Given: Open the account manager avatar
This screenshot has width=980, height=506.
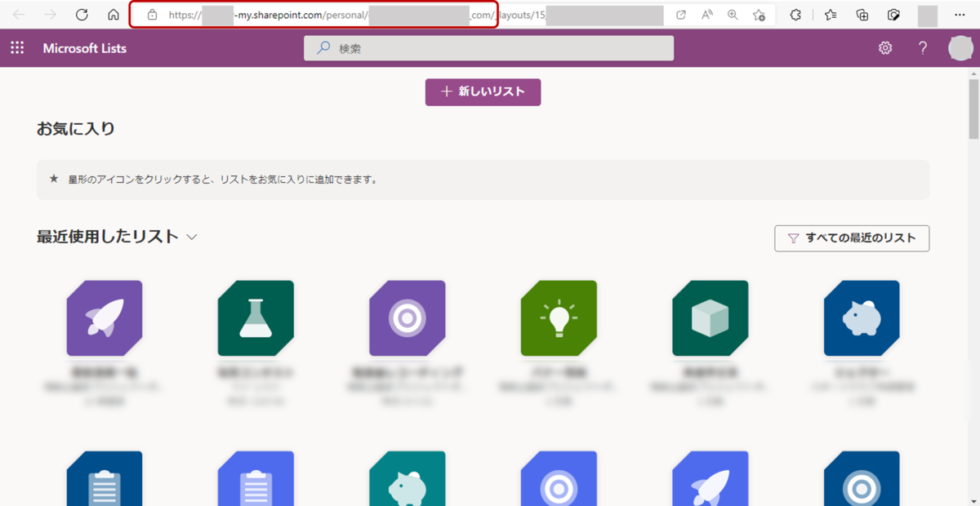Looking at the screenshot, I should click(x=960, y=48).
